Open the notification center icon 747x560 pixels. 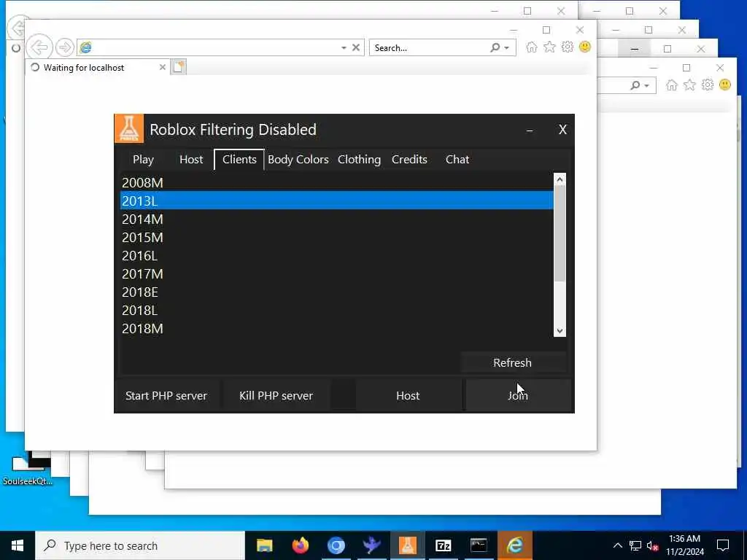coord(723,545)
